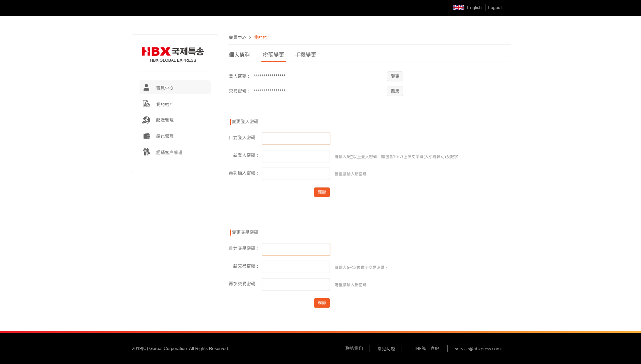Select the 密碼變更 tab

pos(273,55)
